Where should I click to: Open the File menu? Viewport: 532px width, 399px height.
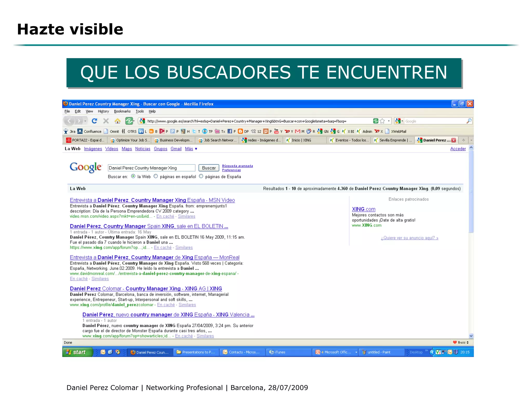click(67, 111)
